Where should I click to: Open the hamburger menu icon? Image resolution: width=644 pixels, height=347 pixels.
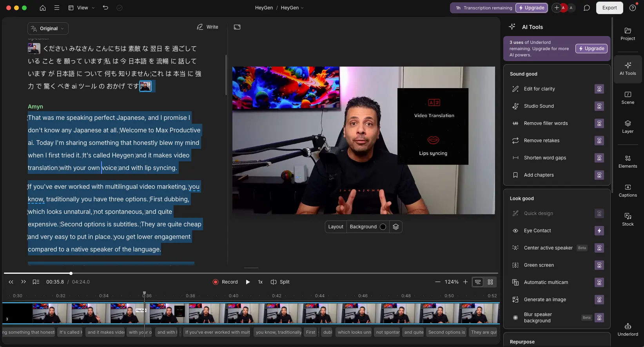click(57, 8)
